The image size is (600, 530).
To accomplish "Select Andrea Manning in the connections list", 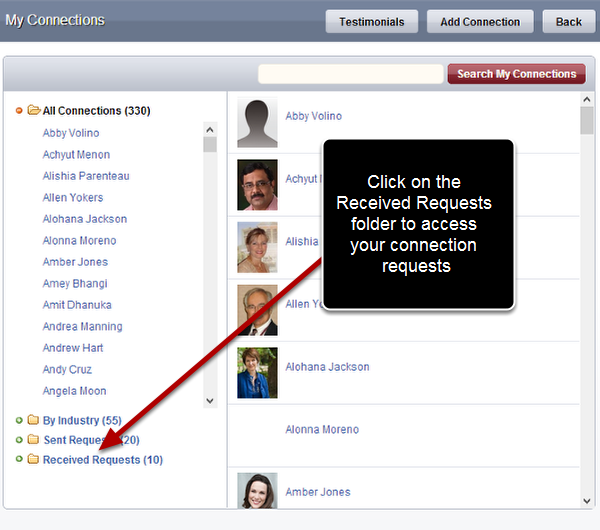I will (x=82, y=327).
